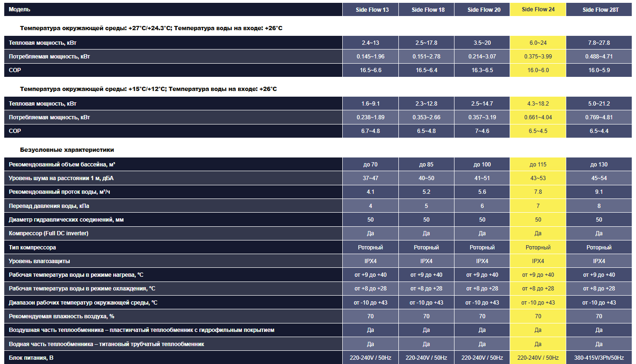This screenshot has width=636, height=364.
Task: Select the "до 130" pool volume cell
Action: (x=599, y=165)
